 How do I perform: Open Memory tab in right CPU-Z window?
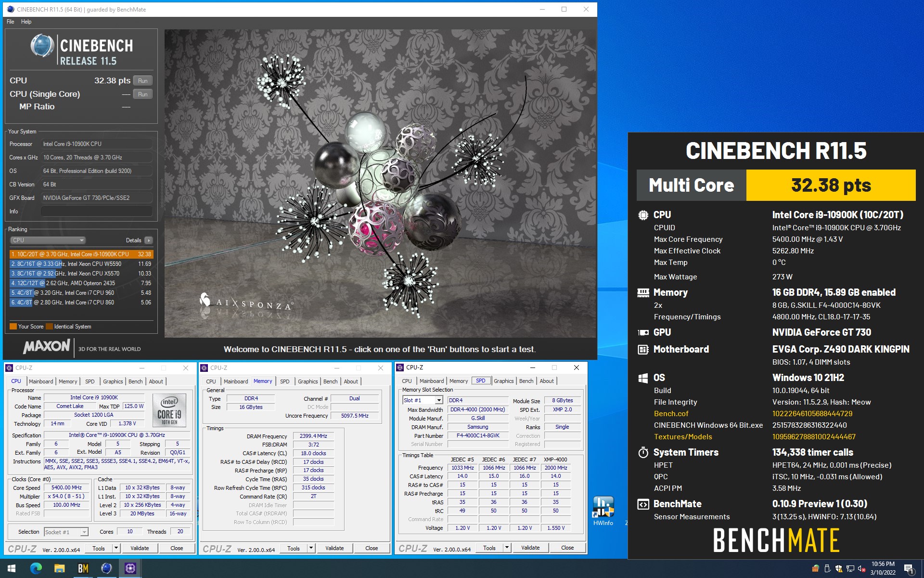click(459, 381)
